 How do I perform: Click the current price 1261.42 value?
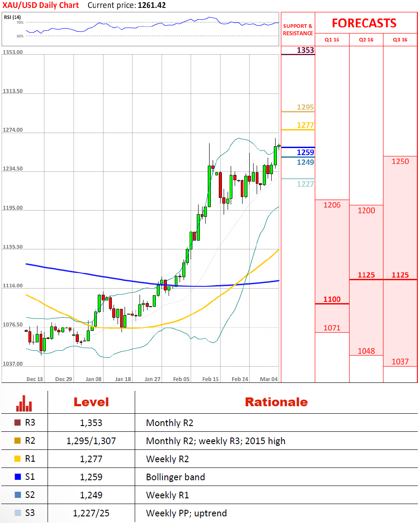(x=151, y=5)
